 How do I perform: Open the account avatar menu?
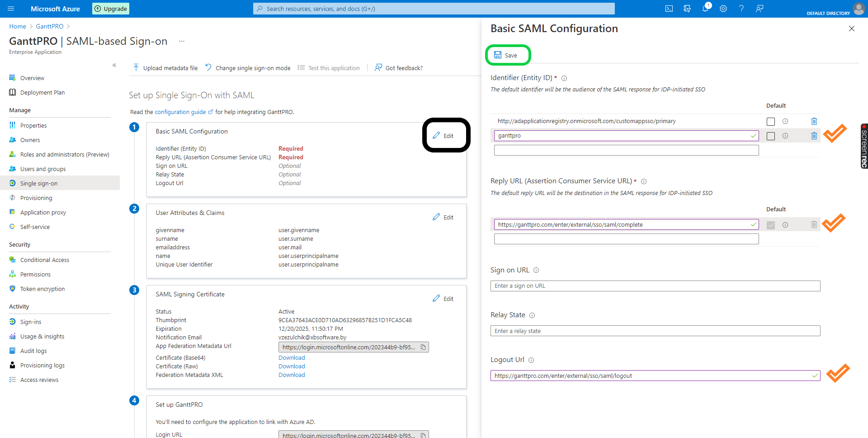click(859, 9)
